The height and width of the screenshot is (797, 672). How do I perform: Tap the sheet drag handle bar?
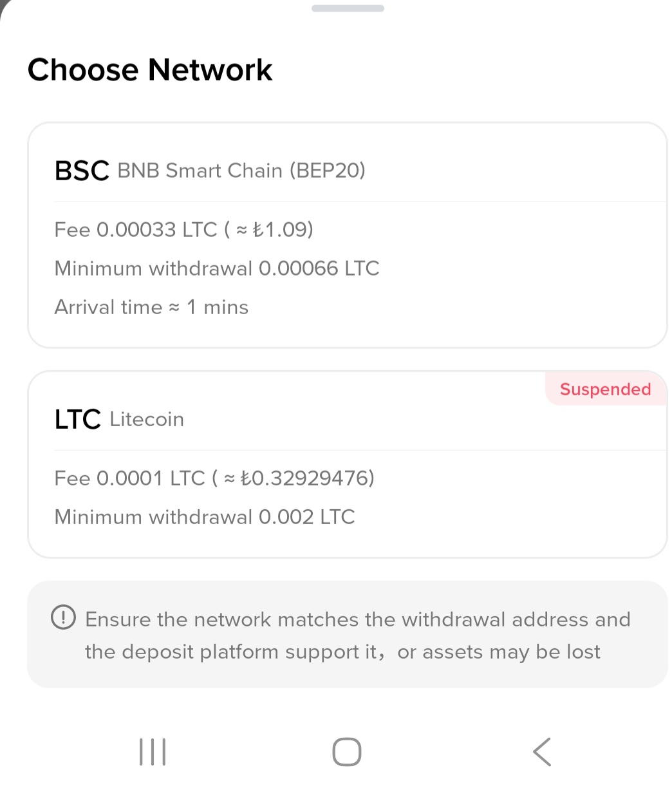point(348,8)
